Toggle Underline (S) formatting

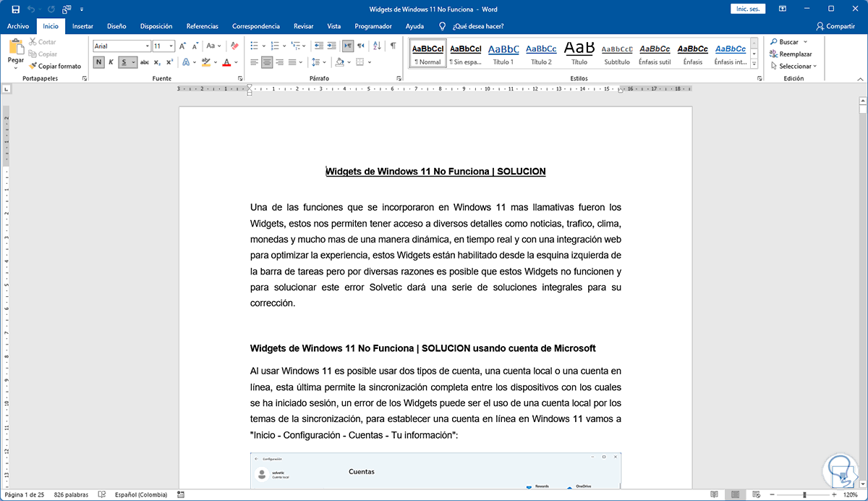124,63
